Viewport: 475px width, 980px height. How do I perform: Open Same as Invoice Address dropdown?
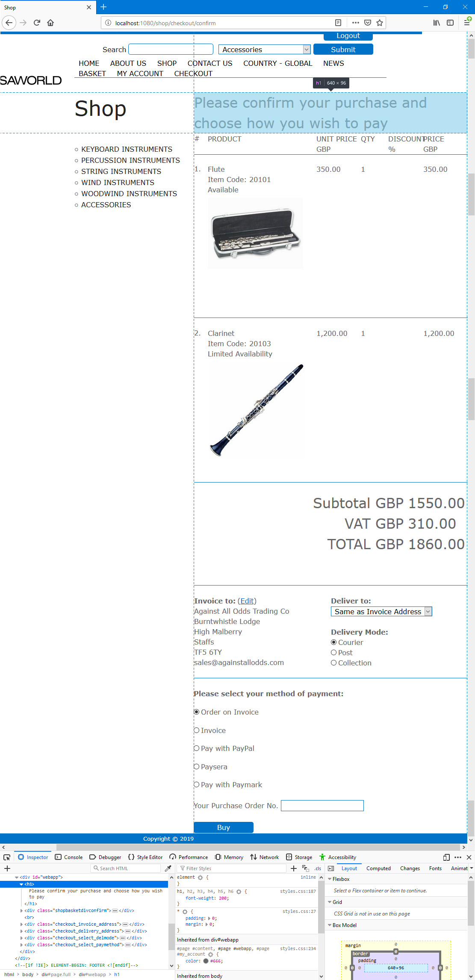[381, 612]
